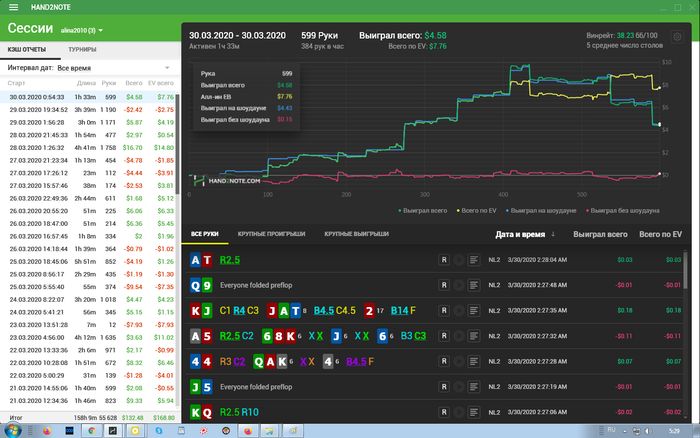Sort sessions by 'Старт' column
Screen dimensions: 700x438
click(x=17, y=83)
